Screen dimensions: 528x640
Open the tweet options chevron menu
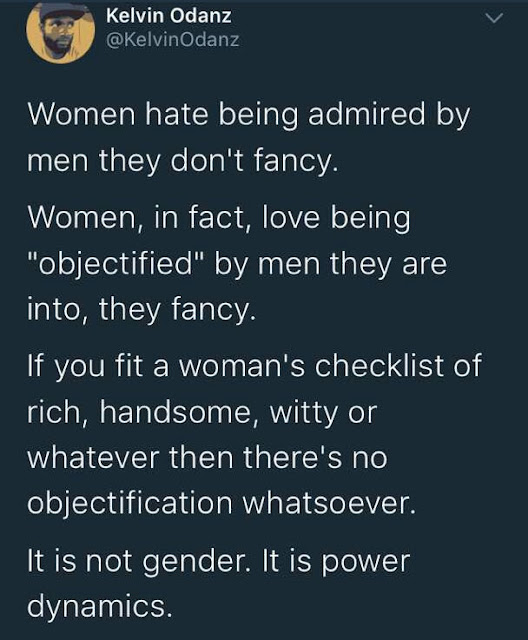pyautogui.click(x=493, y=18)
